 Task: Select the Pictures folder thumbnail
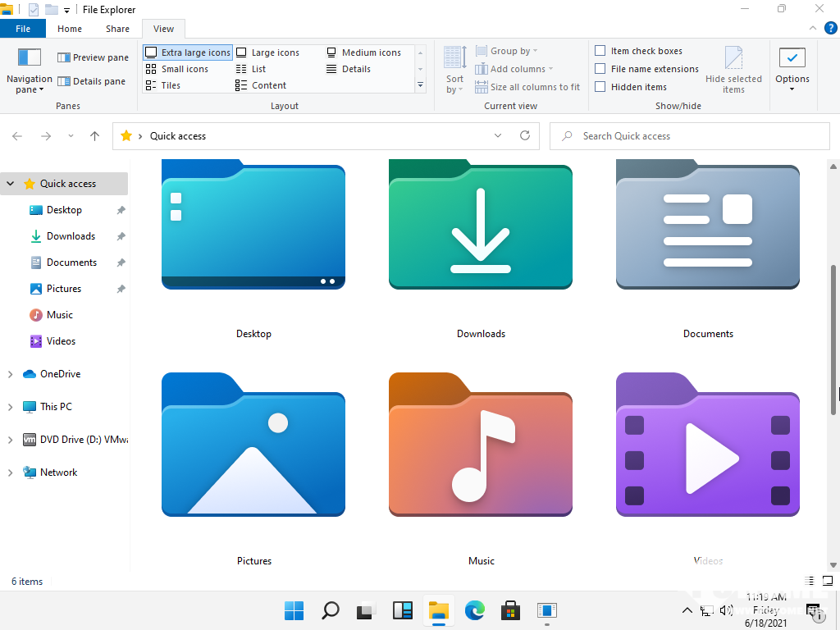(253, 445)
